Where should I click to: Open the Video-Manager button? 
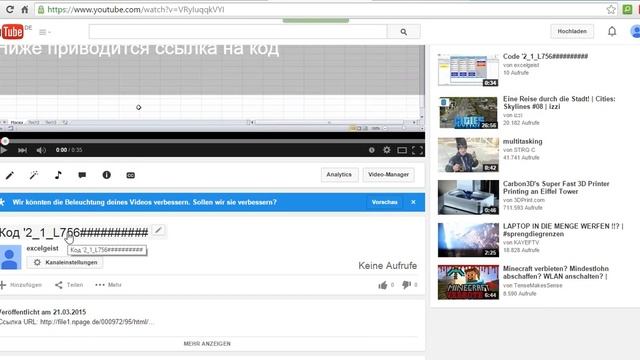(x=388, y=175)
